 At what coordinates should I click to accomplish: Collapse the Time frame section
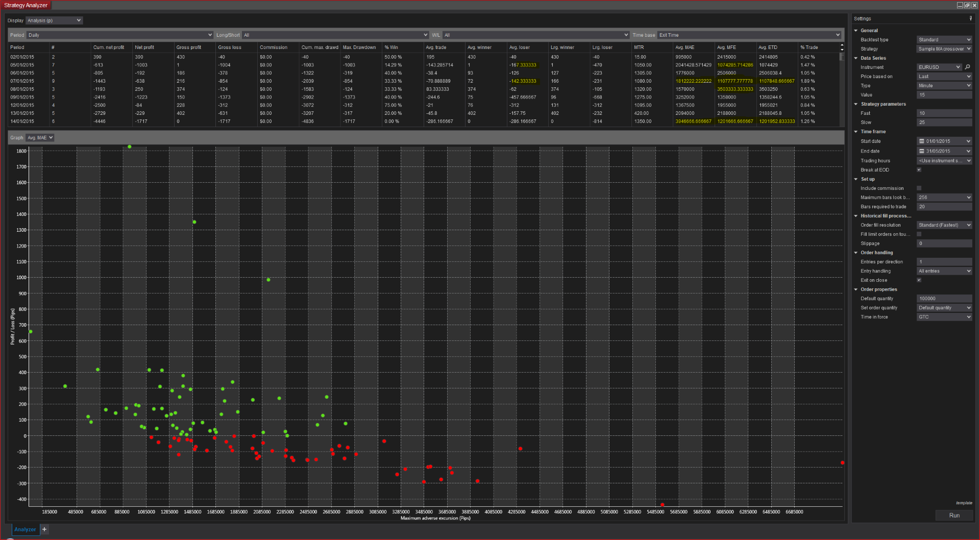tap(856, 132)
